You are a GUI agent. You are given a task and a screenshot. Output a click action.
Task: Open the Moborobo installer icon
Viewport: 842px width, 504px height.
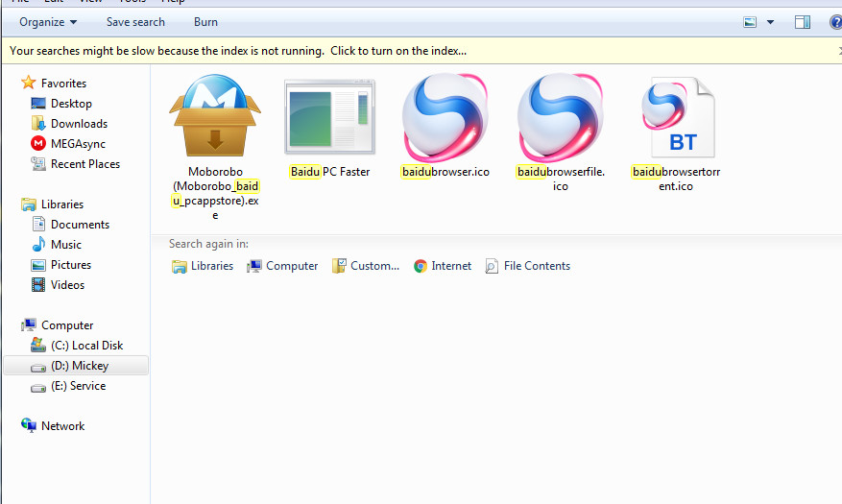215,115
